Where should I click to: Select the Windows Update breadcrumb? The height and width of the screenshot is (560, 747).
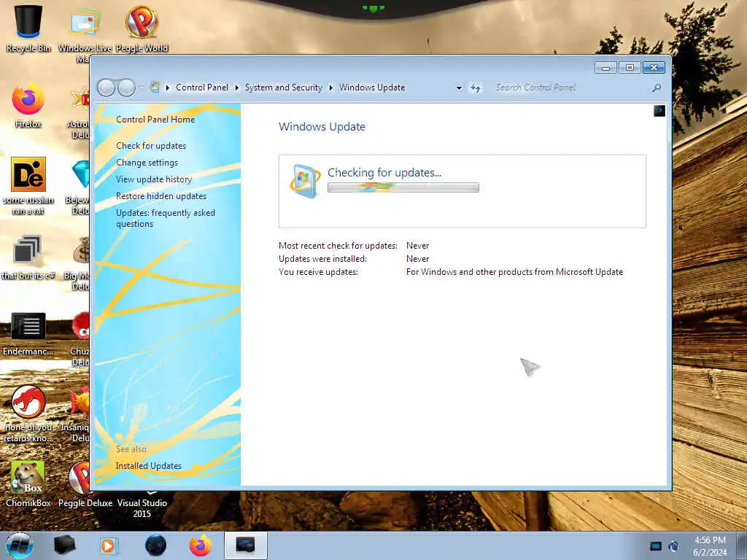(x=372, y=87)
